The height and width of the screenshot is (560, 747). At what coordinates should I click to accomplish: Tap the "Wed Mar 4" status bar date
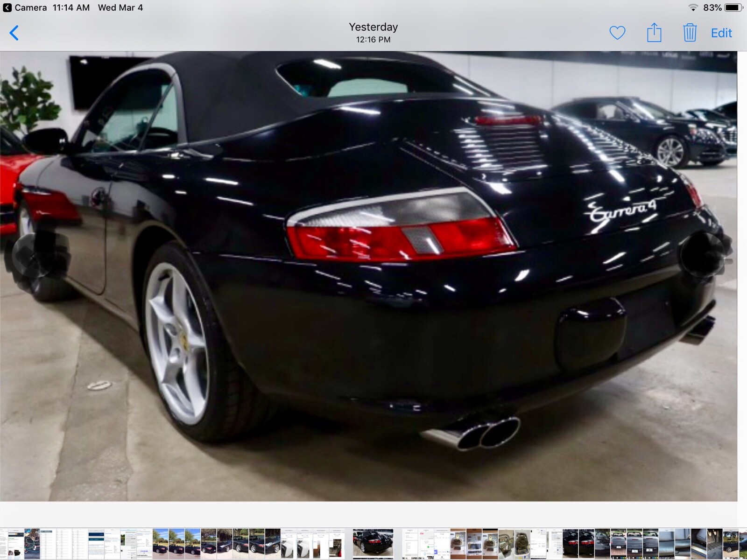(120, 7)
